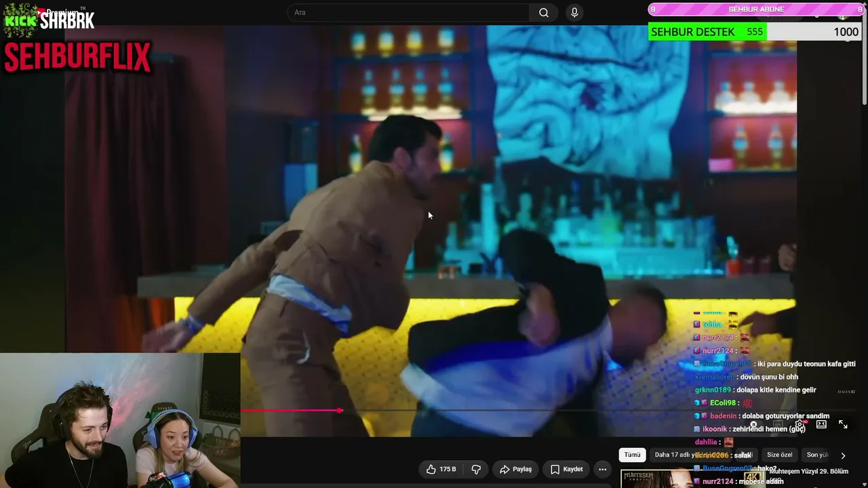Select the 'Son yük' filter chip
868x488 pixels.
817,455
